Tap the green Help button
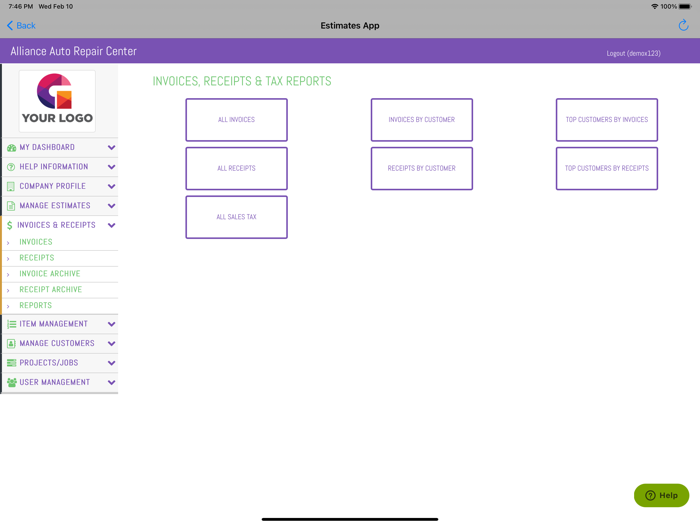The width and height of the screenshot is (700, 525). (661, 495)
